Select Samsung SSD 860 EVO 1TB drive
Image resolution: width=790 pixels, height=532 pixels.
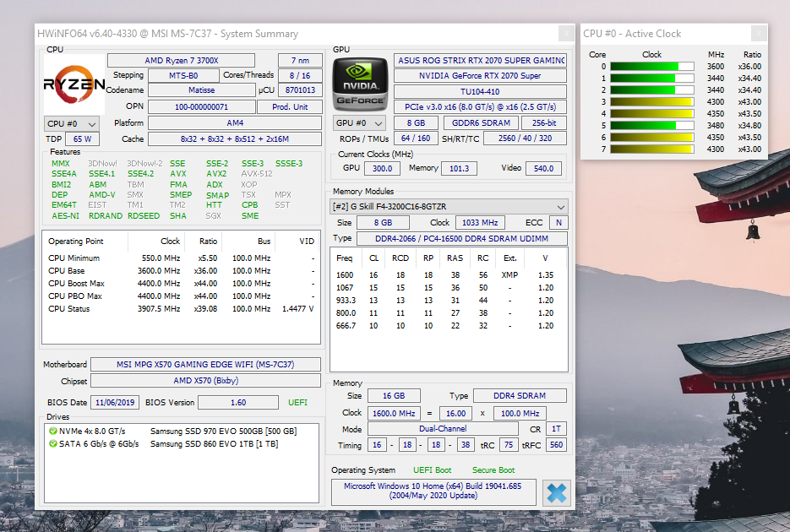click(x=214, y=444)
